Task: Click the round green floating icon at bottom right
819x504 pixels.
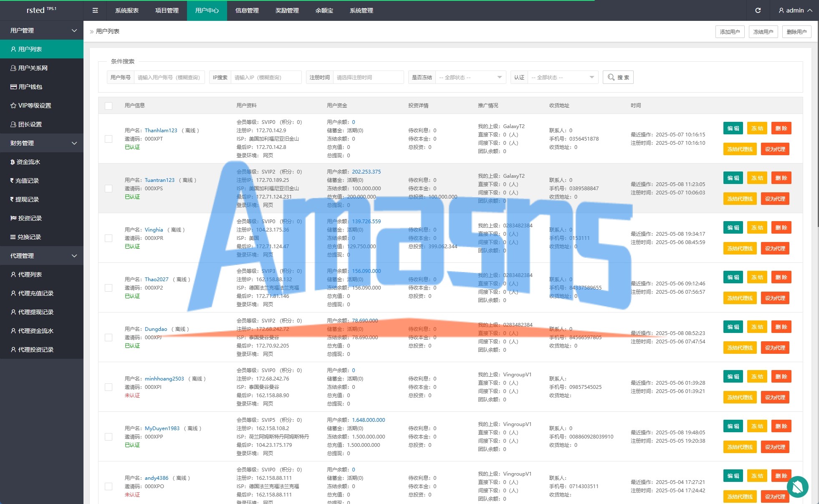Action: tap(797, 486)
